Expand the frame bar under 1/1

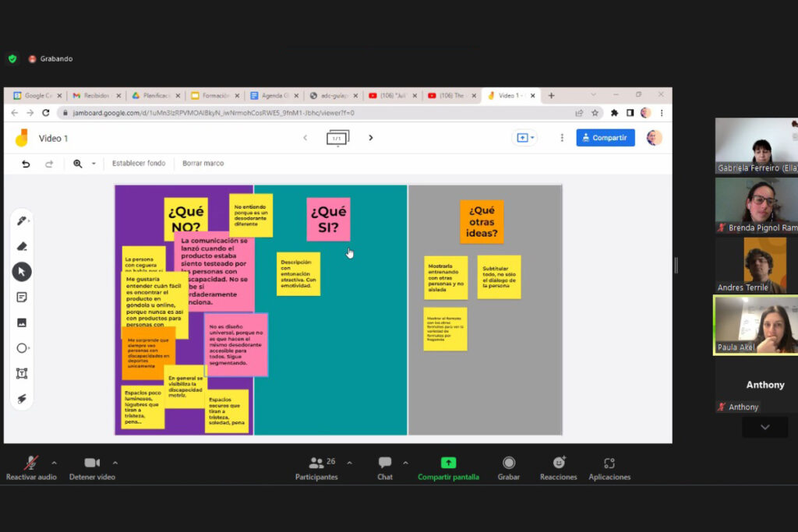(x=337, y=138)
